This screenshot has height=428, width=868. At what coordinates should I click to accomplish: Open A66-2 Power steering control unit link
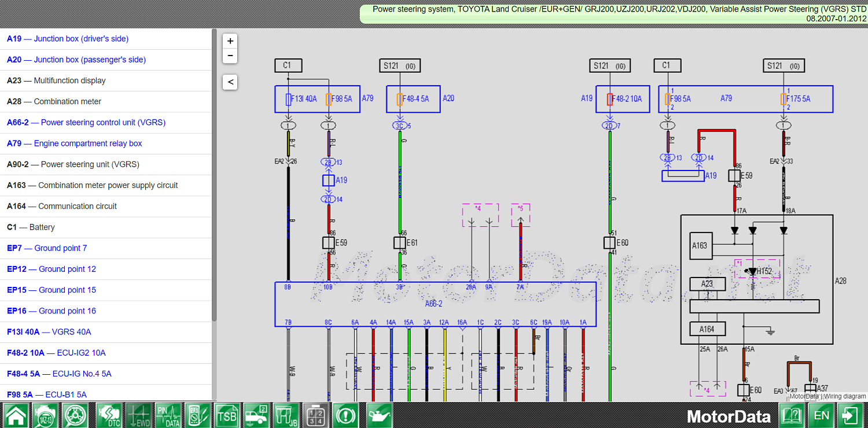point(86,123)
